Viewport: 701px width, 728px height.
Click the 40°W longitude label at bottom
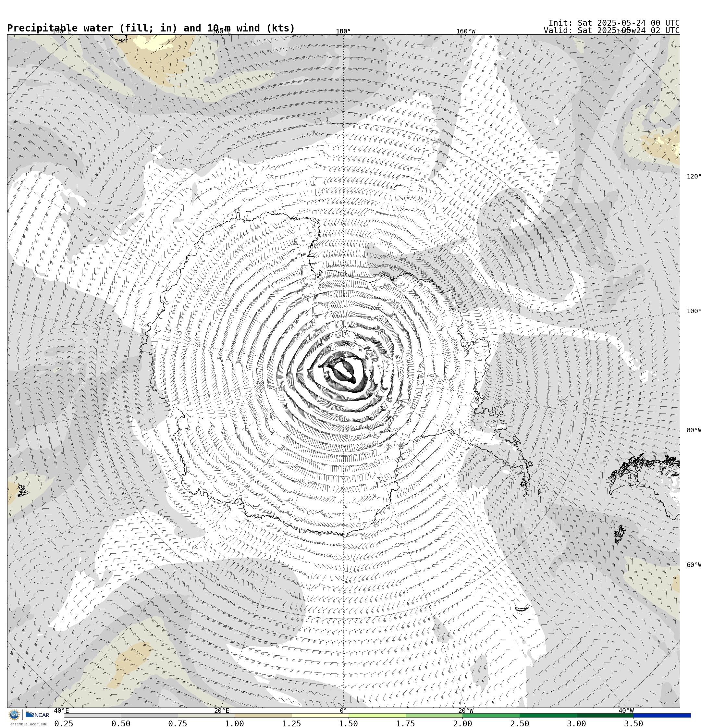[x=626, y=711]
